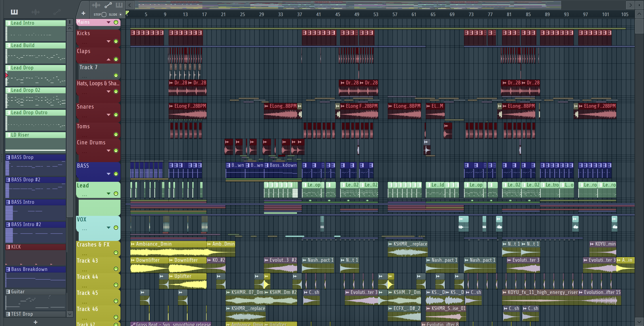The height and width of the screenshot is (326, 644).
Task: Click the zoom handle button at top-right corner
Action: point(639,5)
